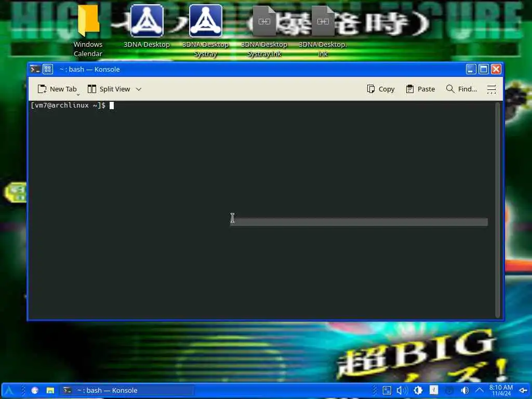Click the Paste button in Konsole toolbar
The height and width of the screenshot is (399, 532).
pos(420,89)
